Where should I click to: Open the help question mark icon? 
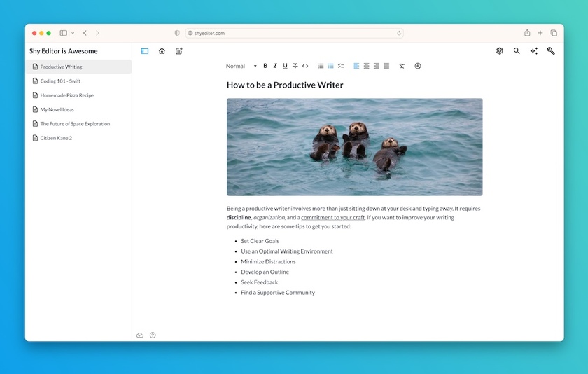pyautogui.click(x=153, y=335)
